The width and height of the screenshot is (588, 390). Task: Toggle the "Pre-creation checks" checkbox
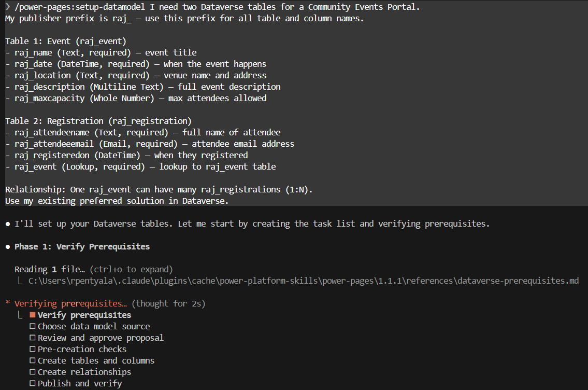pos(32,350)
